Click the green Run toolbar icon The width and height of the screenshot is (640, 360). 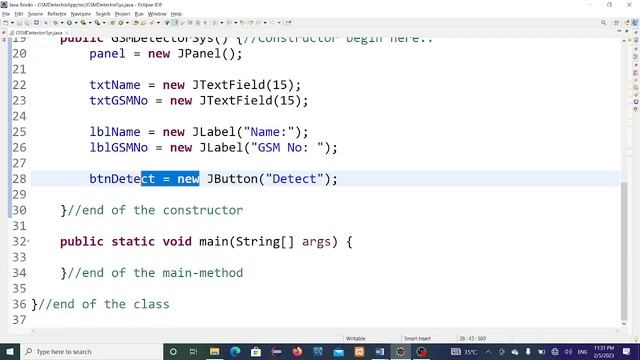[x=69, y=23]
